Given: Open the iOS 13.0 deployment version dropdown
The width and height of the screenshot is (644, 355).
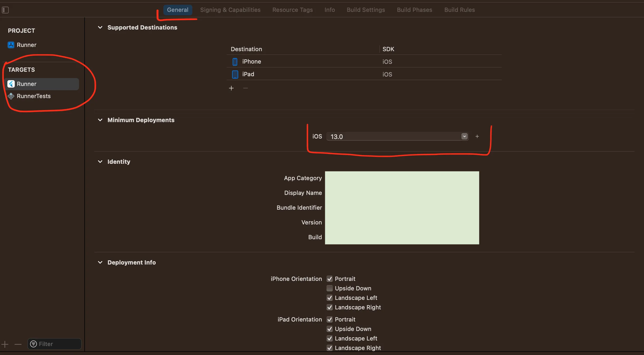Looking at the screenshot, I should 464,136.
